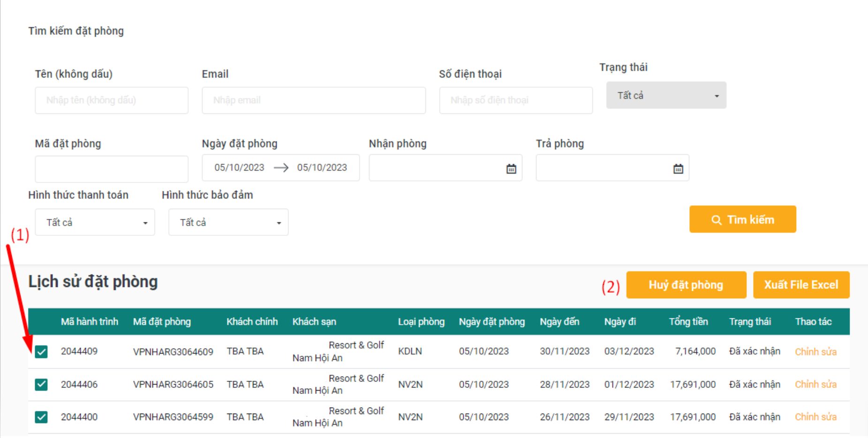Viewport: 868px width, 438px height.
Task: Open Ngày đặt phòng date range picker
Action: pos(280,168)
